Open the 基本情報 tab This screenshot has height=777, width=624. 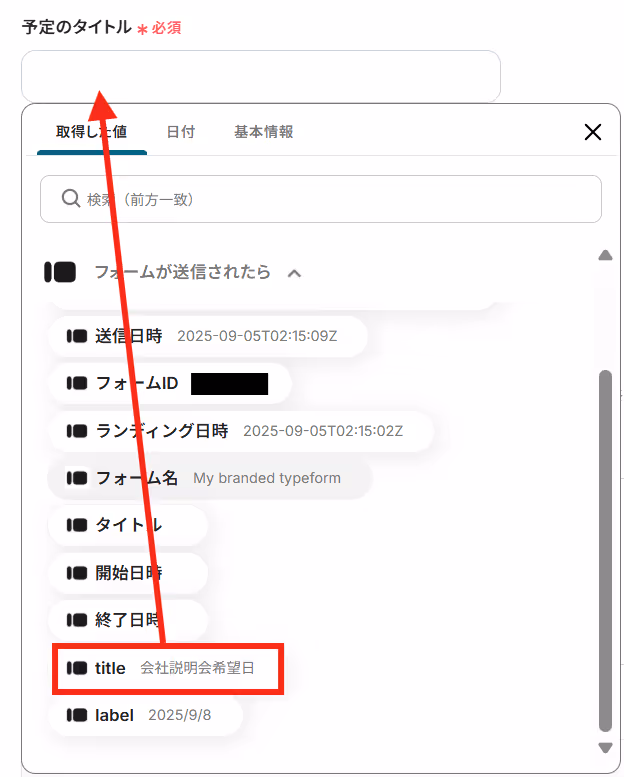coord(263,132)
